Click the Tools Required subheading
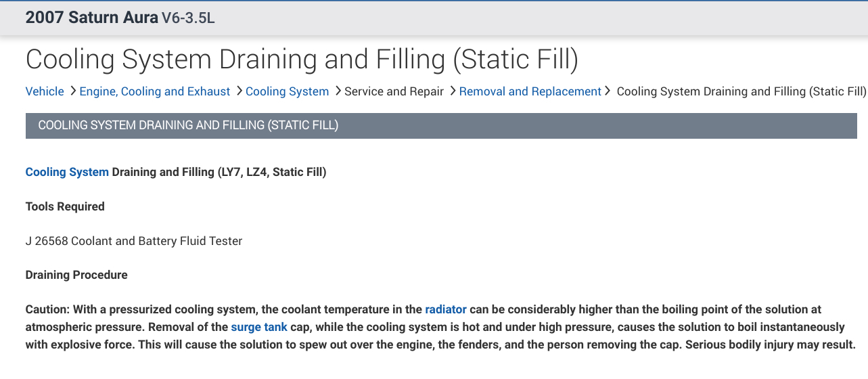Image resolution: width=868 pixels, height=379 pixels. click(65, 206)
